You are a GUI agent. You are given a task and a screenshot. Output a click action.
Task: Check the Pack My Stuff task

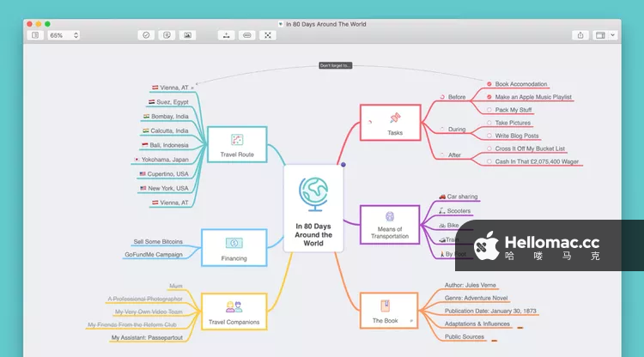point(489,110)
